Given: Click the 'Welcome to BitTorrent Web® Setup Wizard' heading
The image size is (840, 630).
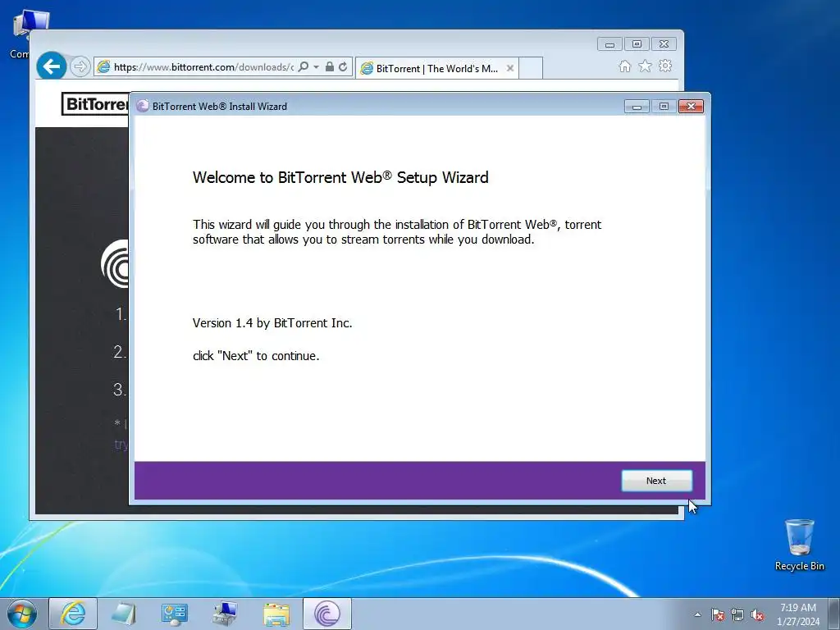Looking at the screenshot, I should (340, 177).
